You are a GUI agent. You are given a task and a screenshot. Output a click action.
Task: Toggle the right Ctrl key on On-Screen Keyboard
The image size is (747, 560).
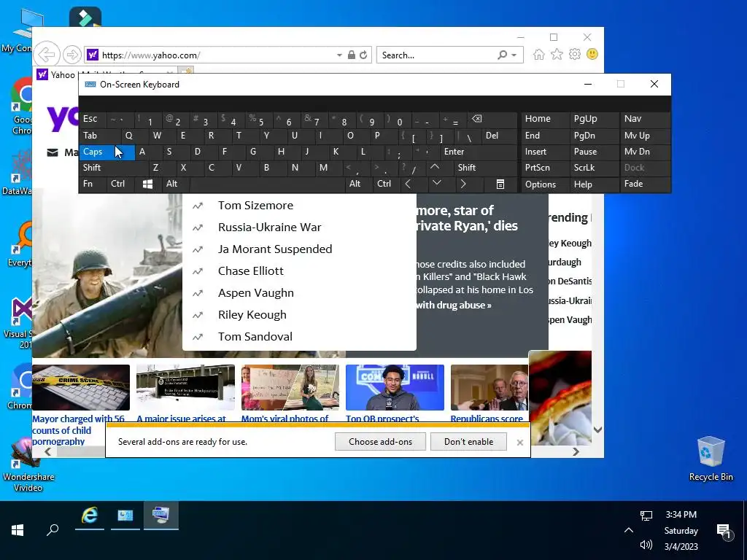tap(387, 184)
